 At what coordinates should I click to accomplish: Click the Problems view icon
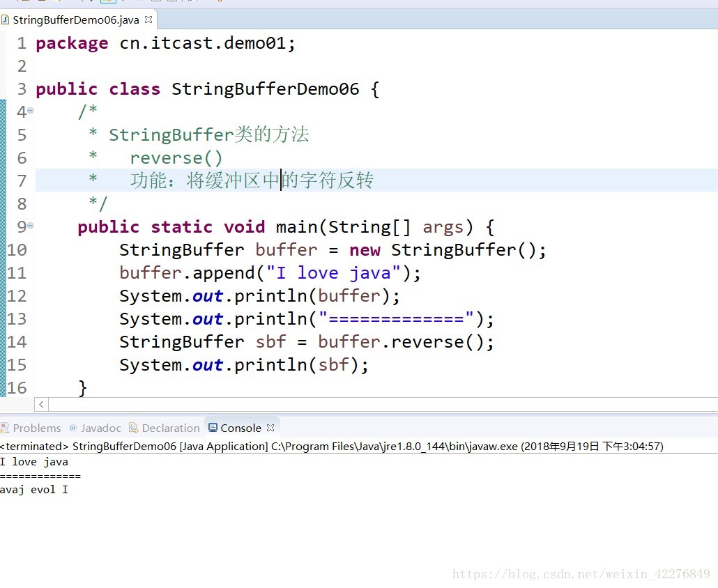tap(4, 428)
